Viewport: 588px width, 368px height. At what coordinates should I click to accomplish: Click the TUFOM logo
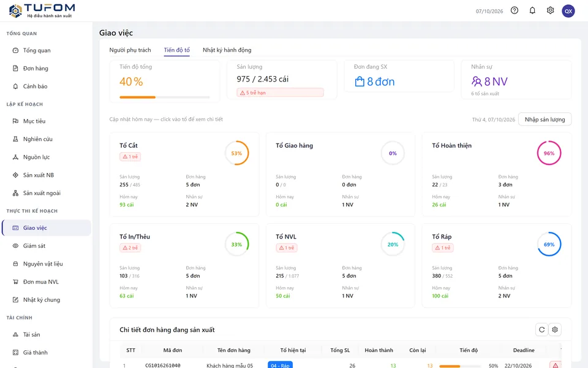[42, 10]
